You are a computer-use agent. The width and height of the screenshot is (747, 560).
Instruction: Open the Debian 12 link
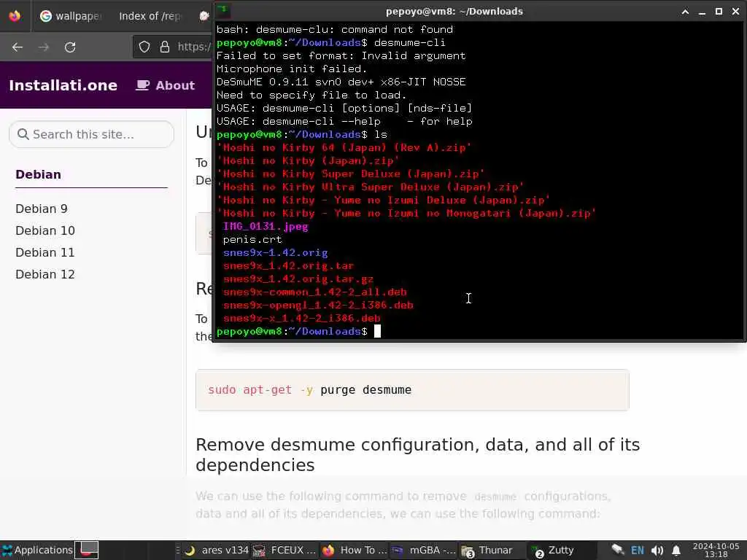point(45,274)
